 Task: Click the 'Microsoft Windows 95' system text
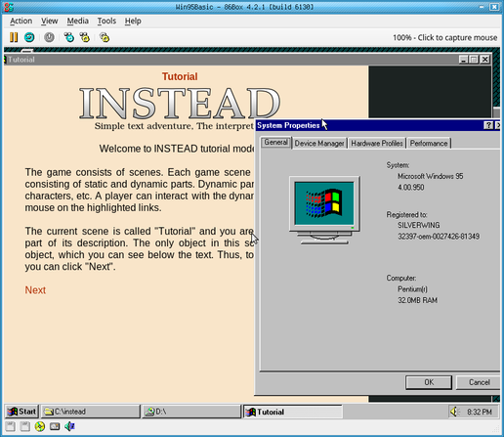click(430, 176)
